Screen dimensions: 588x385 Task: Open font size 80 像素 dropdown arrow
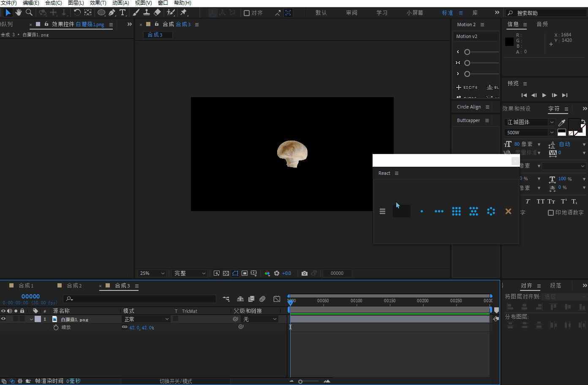point(539,145)
